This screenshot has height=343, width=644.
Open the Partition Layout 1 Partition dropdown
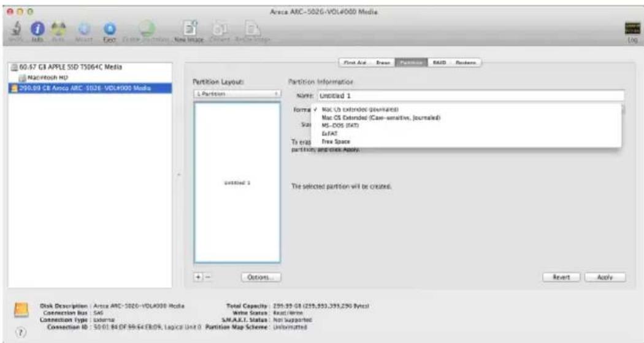pyautogui.click(x=237, y=94)
